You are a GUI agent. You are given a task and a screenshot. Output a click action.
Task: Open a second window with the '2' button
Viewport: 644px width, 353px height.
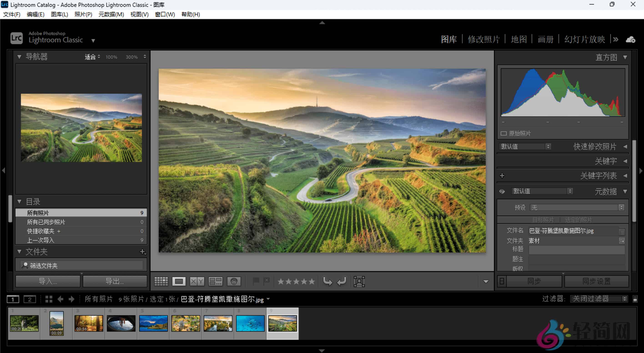pos(30,299)
